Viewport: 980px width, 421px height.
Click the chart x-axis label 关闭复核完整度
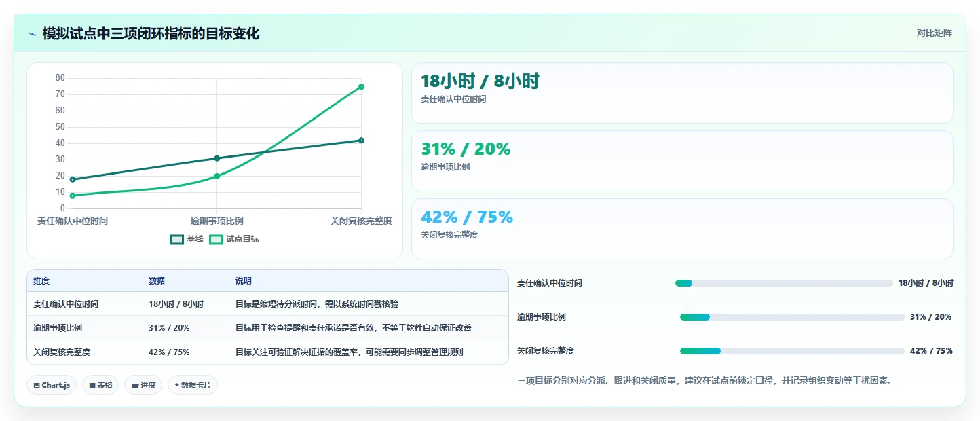tap(361, 221)
